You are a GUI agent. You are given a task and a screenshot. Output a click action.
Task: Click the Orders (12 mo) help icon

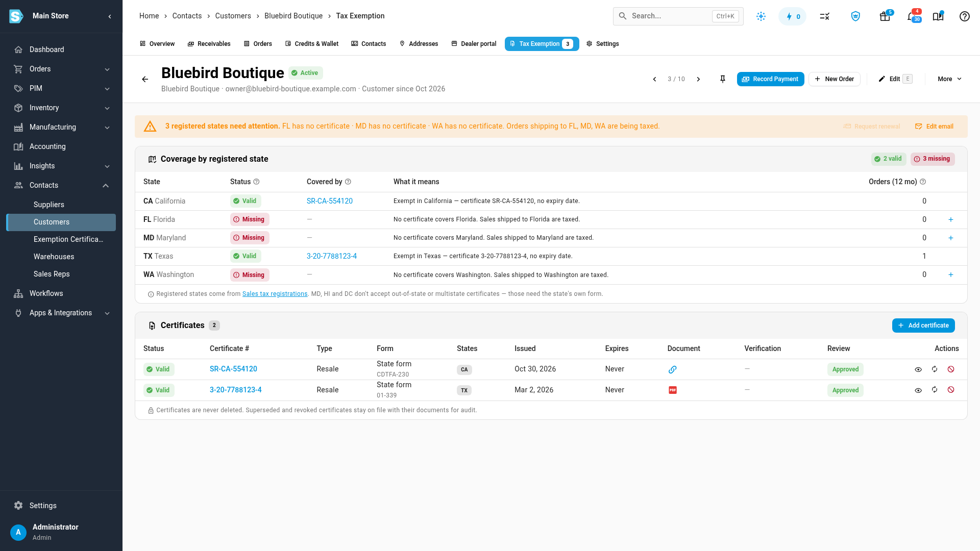pyautogui.click(x=923, y=182)
